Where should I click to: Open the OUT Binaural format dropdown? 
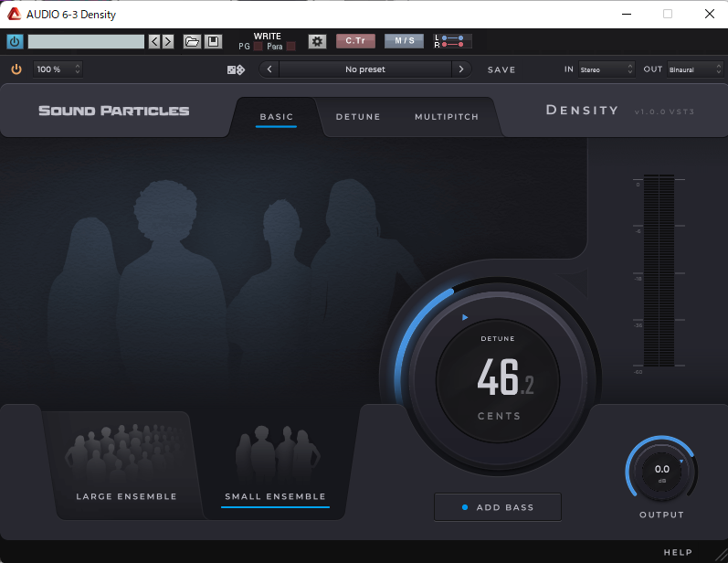point(694,69)
